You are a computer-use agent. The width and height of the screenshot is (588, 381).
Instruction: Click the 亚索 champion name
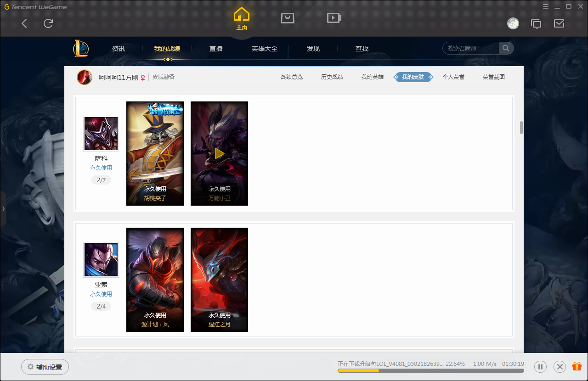(x=101, y=285)
